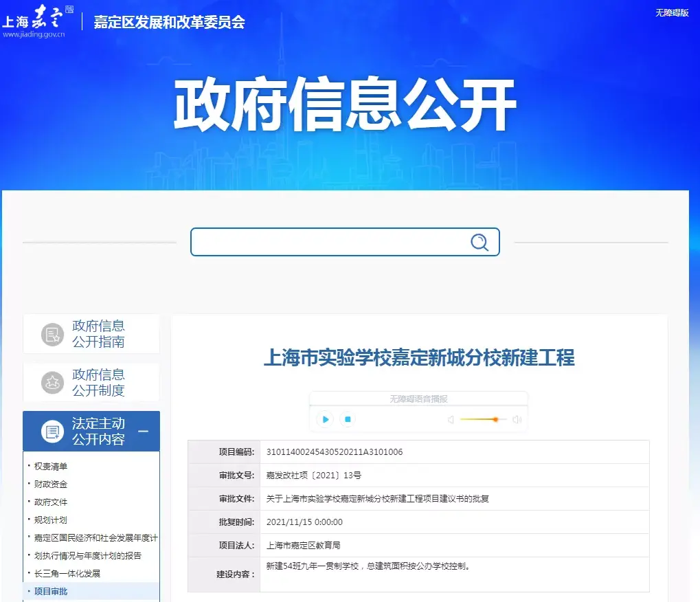
Task: Click the 法定主动公开内容 list icon
Action: tap(52, 432)
